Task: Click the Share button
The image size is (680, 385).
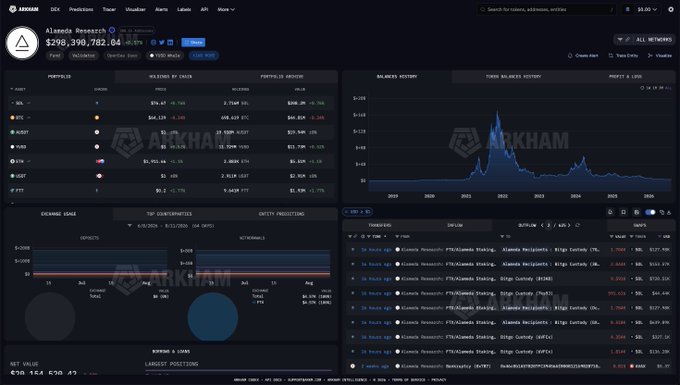Action: (x=193, y=42)
